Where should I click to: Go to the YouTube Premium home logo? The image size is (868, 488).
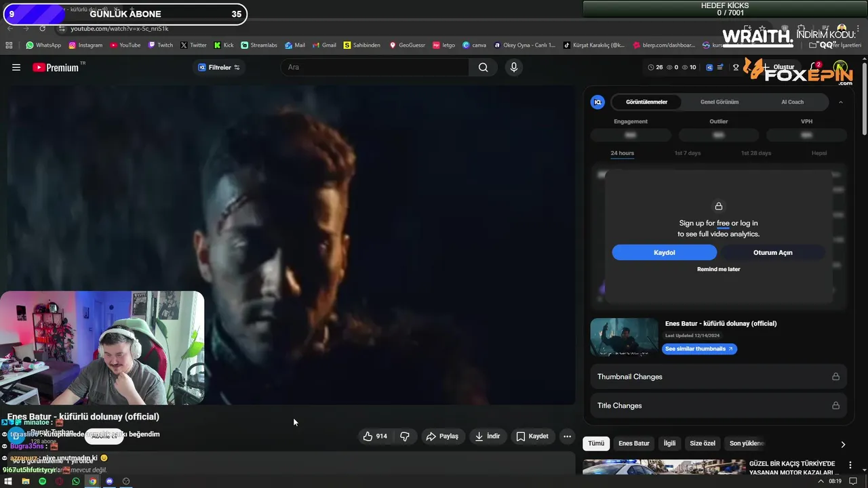[x=56, y=67]
